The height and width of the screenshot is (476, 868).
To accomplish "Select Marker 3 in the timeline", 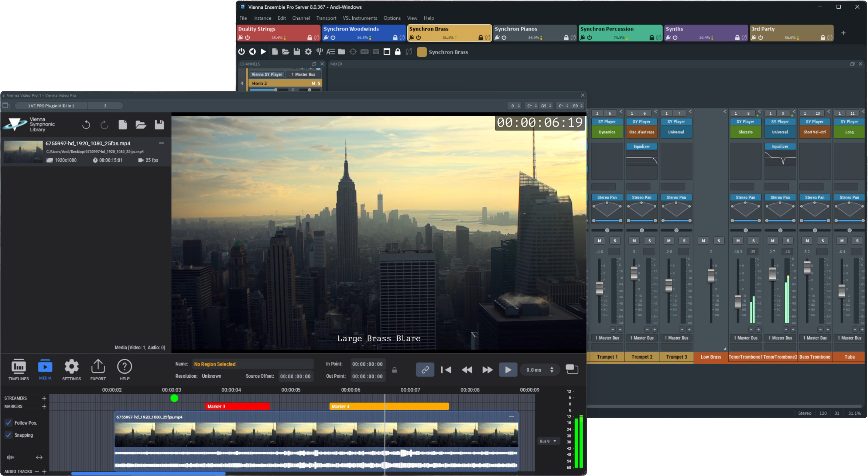I will point(238,406).
